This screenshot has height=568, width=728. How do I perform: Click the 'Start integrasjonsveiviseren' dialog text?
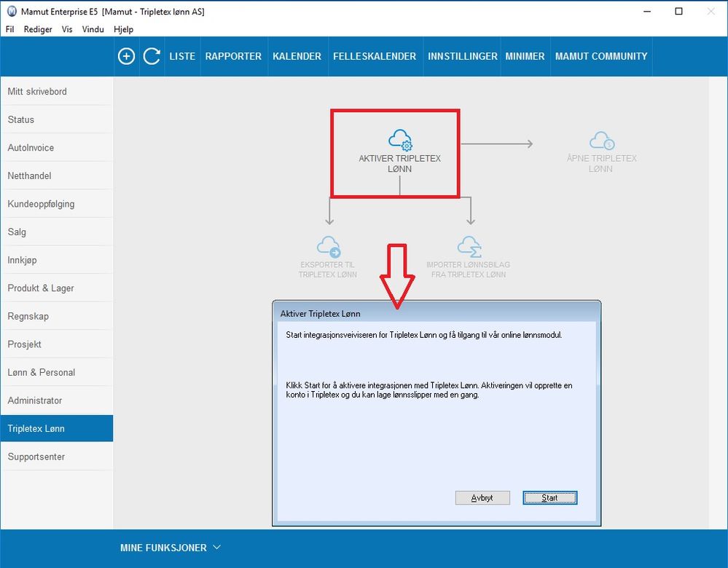tap(424, 335)
